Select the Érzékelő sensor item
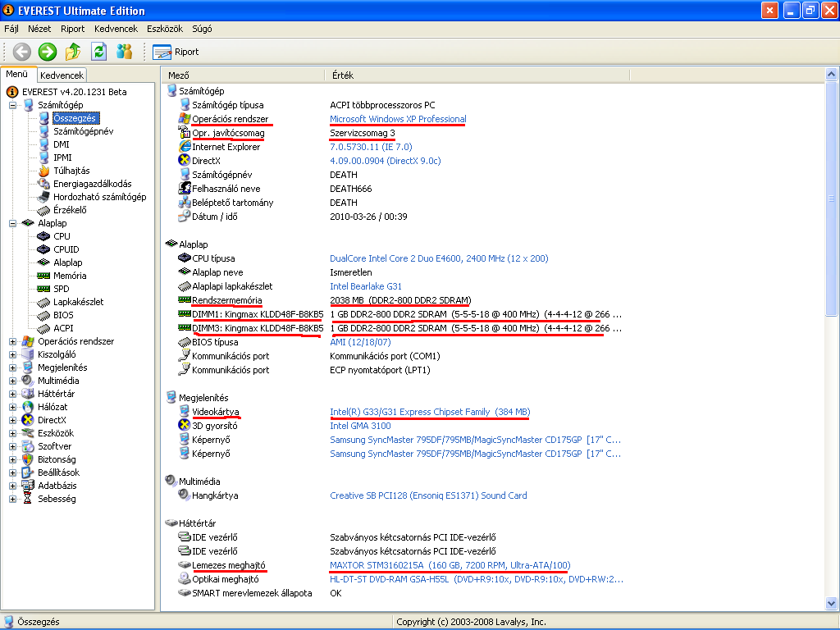Viewport: 840px width, 630px height. point(69,210)
